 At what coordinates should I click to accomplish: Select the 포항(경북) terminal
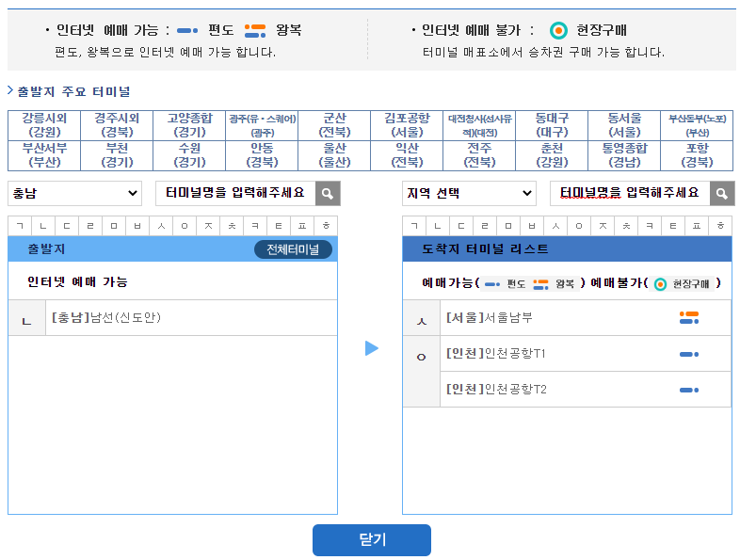click(x=697, y=155)
